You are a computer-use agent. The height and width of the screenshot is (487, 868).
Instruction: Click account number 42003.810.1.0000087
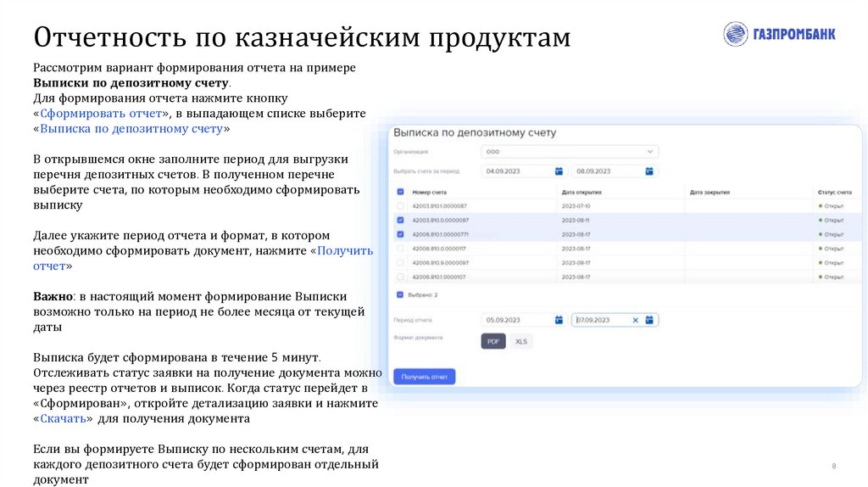point(440,206)
